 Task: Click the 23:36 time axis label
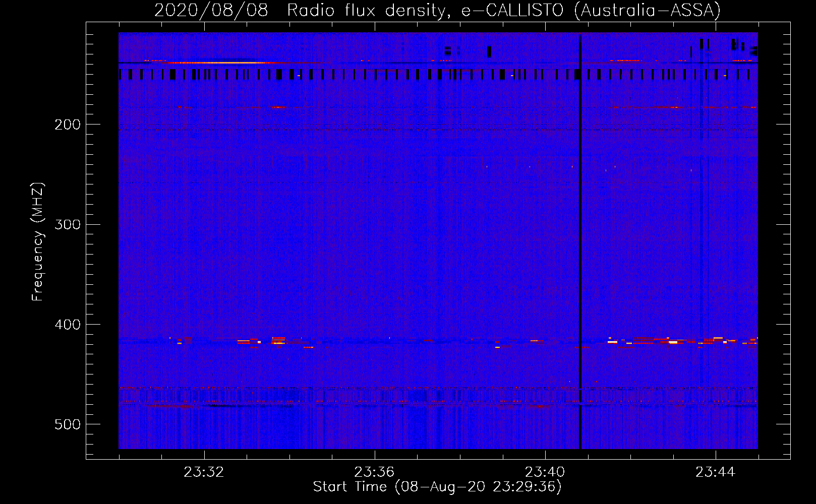click(375, 472)
